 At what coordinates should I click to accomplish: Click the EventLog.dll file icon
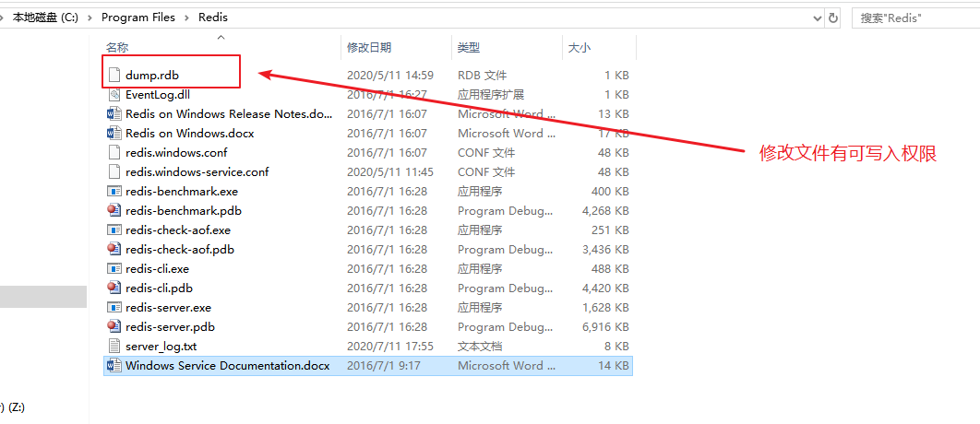click(114, 95)
